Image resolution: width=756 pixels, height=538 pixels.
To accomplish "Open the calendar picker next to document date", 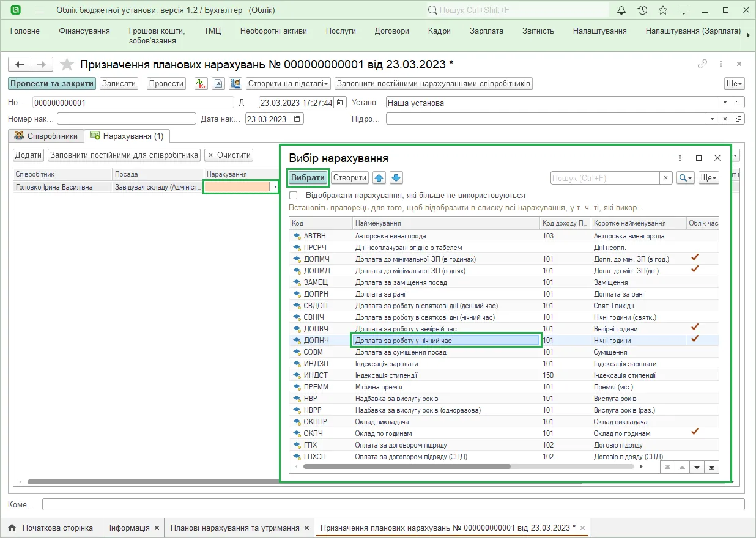I will [x=341, y=103].
